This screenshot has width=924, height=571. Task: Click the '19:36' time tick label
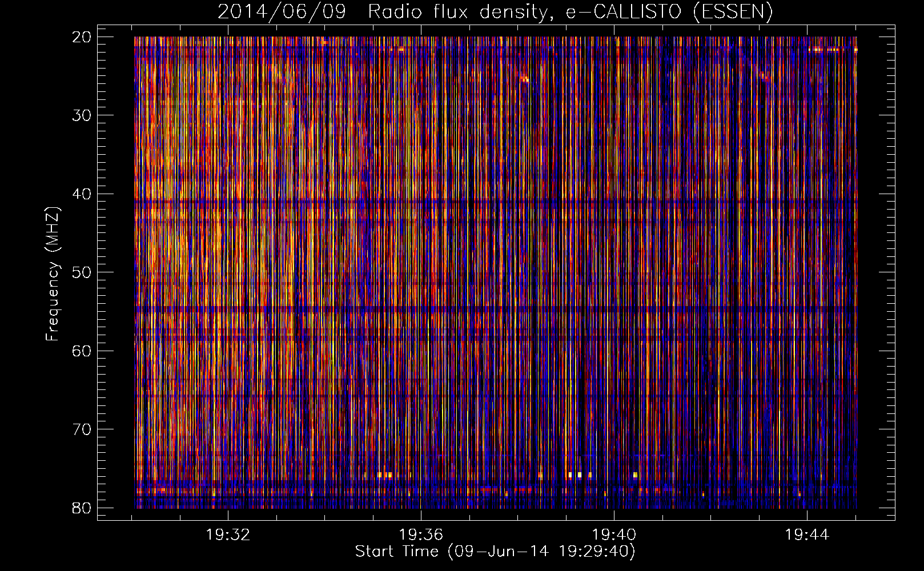[421, 535]
